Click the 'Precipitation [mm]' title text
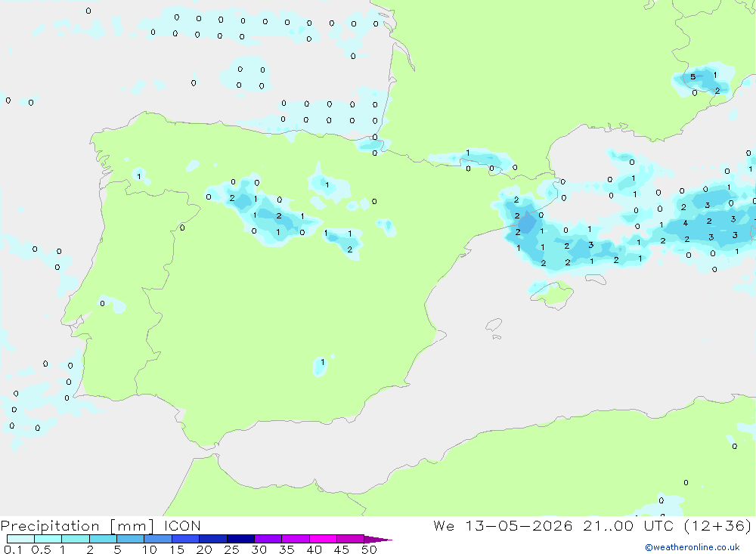This screenshot has height=554, width=756. tap(77, 526)
